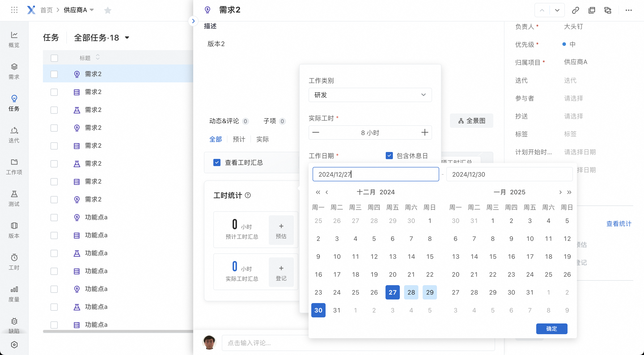
Task: Go to next item with down arrow
Action: 557,10
